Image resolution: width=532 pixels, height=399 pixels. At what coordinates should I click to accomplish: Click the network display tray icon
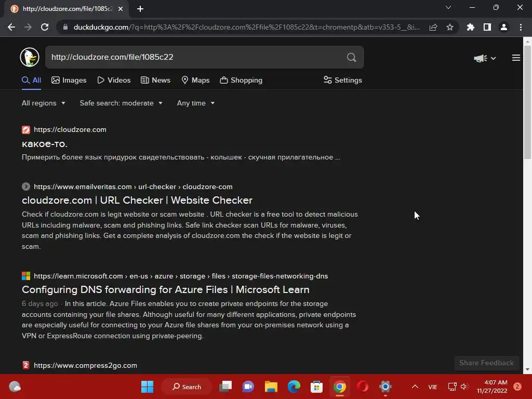pos(453,387)
